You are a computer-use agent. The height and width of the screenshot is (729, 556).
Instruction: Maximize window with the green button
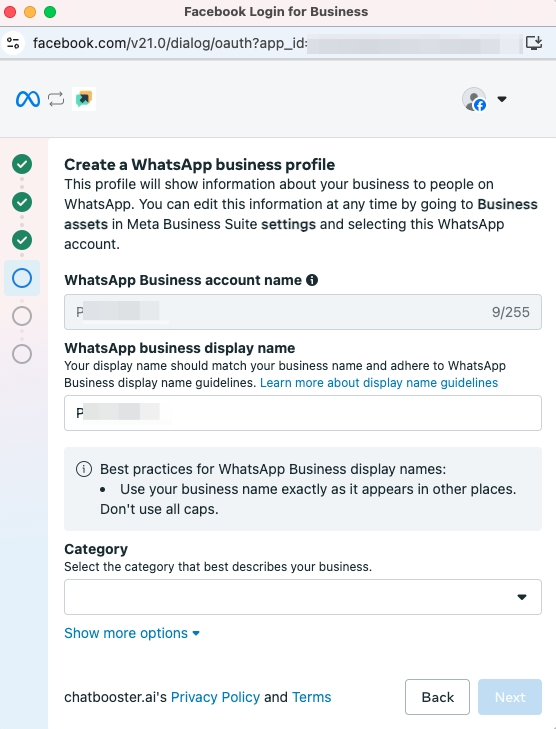pos(50,12)
